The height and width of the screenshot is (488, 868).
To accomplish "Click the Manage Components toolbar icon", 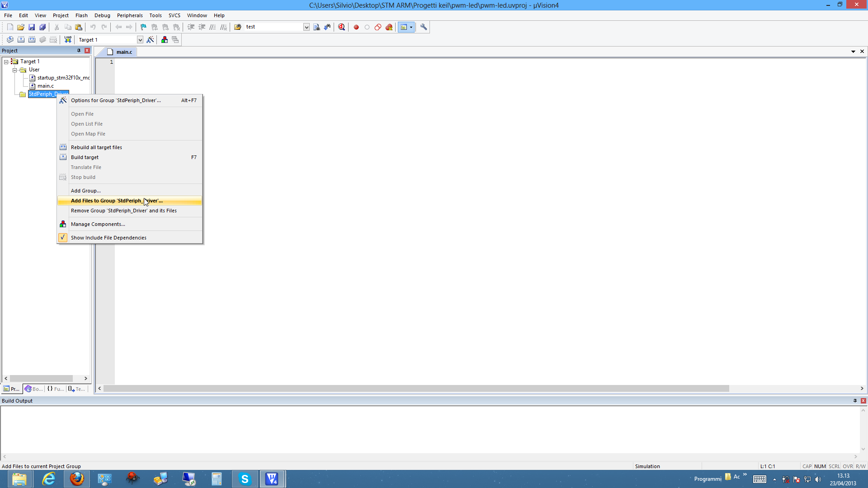I will [x=165, y=40].
